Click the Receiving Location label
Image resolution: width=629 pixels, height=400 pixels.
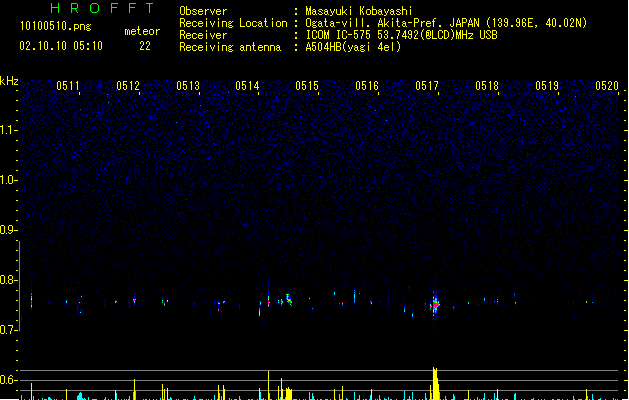point(233,23)
